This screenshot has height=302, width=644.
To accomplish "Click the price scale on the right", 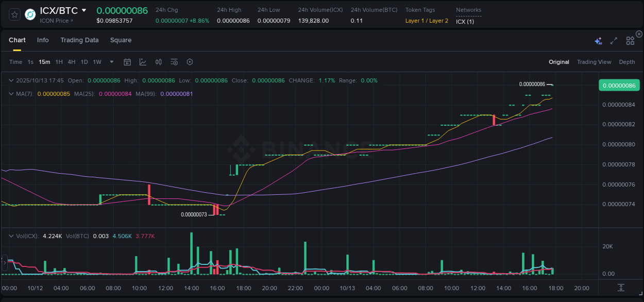I will coord(618,155).
